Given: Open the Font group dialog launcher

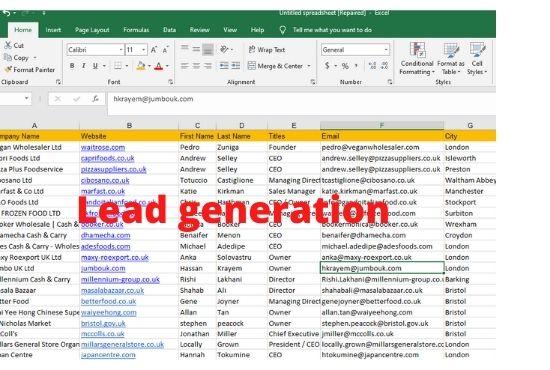Looking at the screenshot, I should click(170, 82).
